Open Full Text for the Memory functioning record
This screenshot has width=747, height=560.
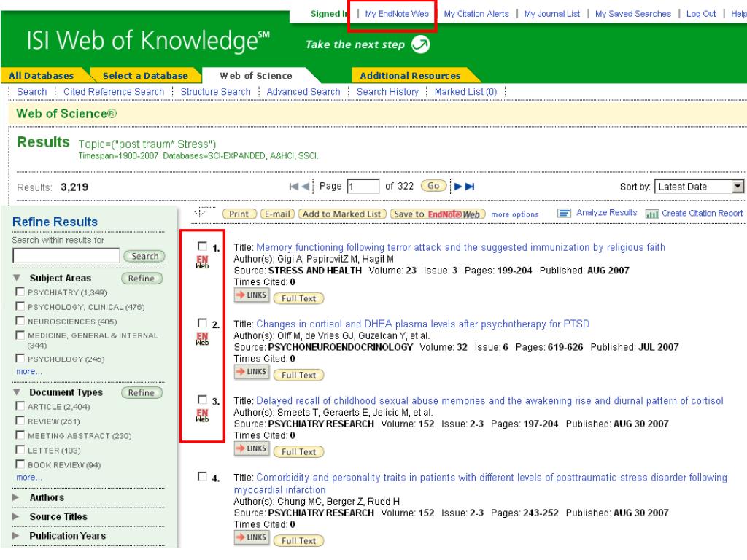click(x=298, y=298)
